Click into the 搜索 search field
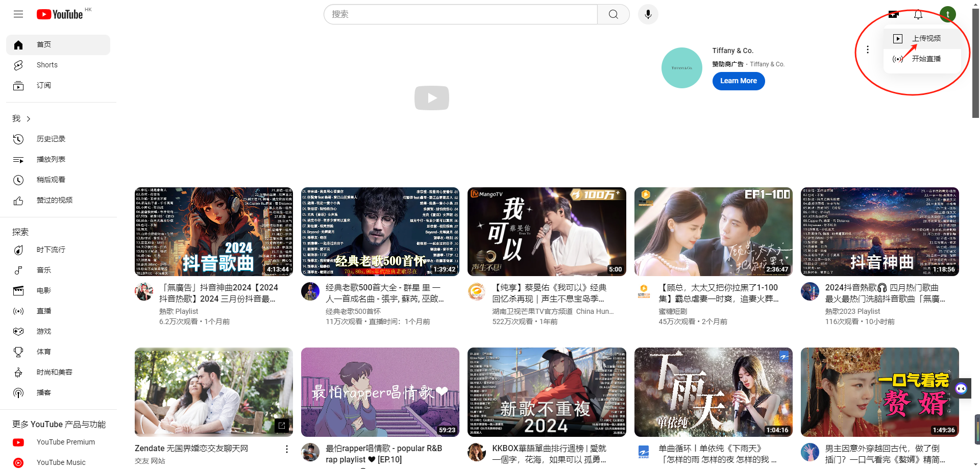Screen dimensions: 980x469 pos(459,14)
